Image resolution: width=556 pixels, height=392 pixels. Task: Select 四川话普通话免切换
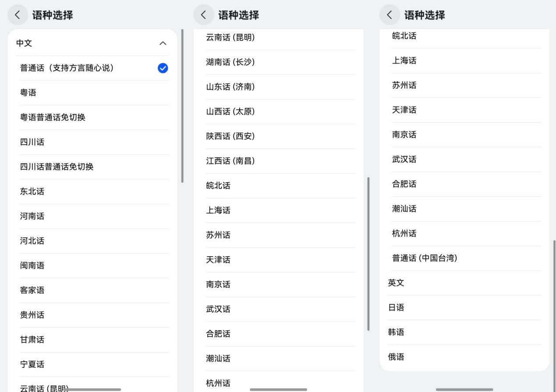(57, 167)
